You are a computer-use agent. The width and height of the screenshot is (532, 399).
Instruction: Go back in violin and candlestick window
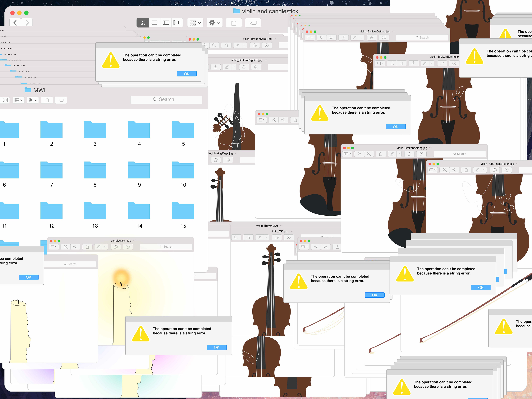(15, 23)
